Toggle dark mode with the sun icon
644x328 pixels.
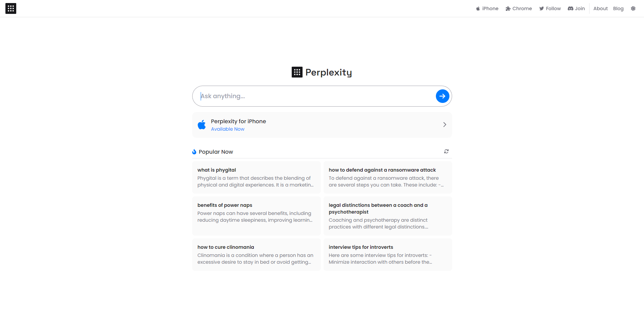tap(633, 8)
